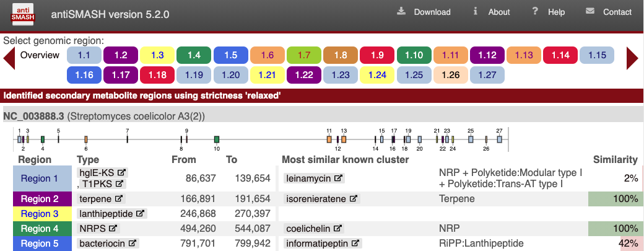This screenshot has height=251, width=644.
Task: Select region 1.5 button
Action: tap(231, 55)
